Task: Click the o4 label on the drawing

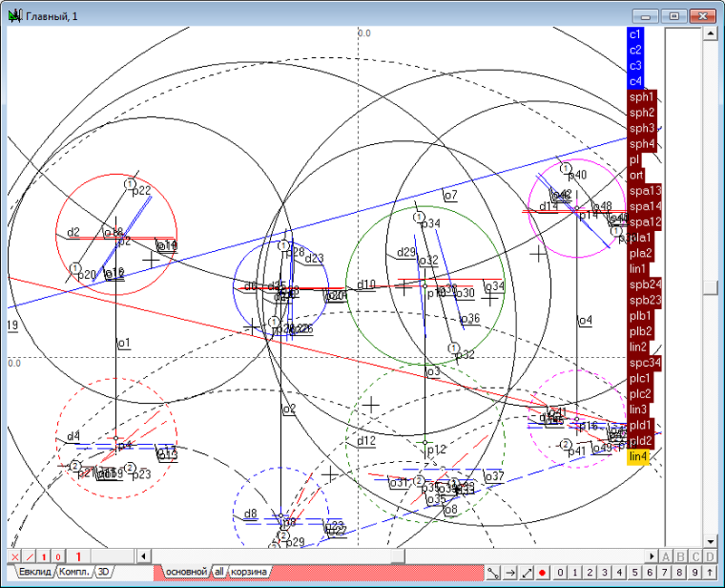Action: pos(585,321)
